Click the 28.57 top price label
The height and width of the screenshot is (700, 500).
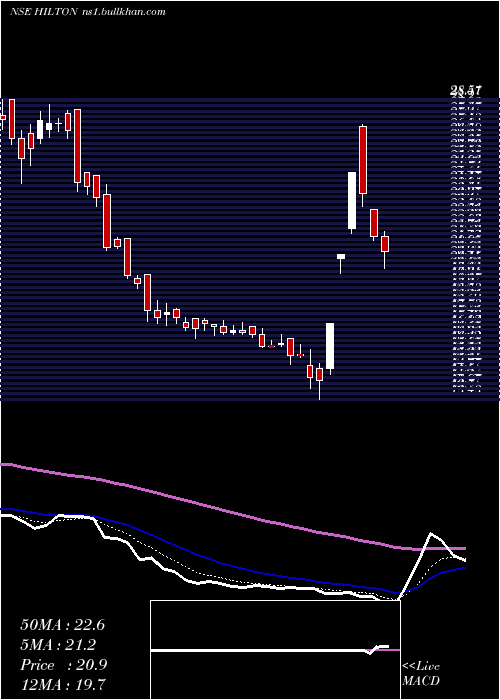coord(468,92)
